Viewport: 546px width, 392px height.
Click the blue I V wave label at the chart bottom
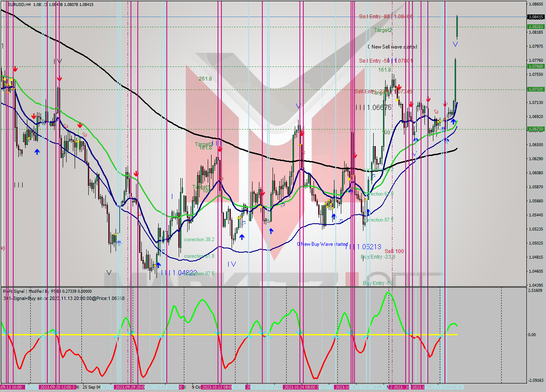[232, 264]
